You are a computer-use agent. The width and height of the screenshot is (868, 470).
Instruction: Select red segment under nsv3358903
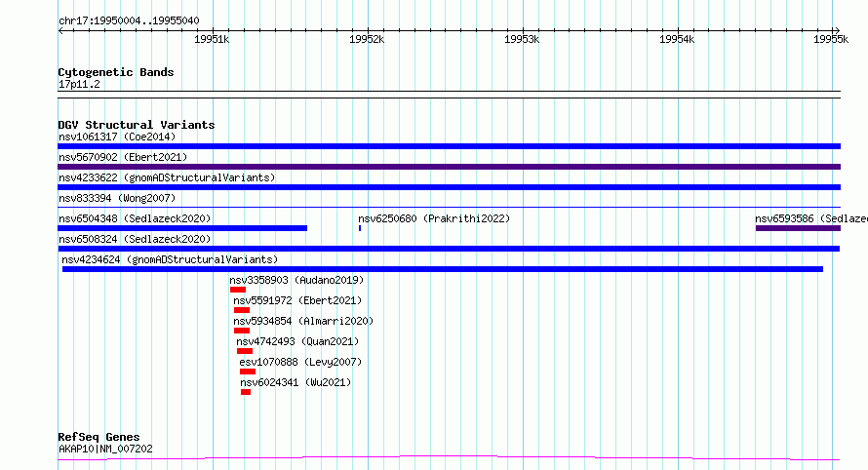[x=238, y=290]
